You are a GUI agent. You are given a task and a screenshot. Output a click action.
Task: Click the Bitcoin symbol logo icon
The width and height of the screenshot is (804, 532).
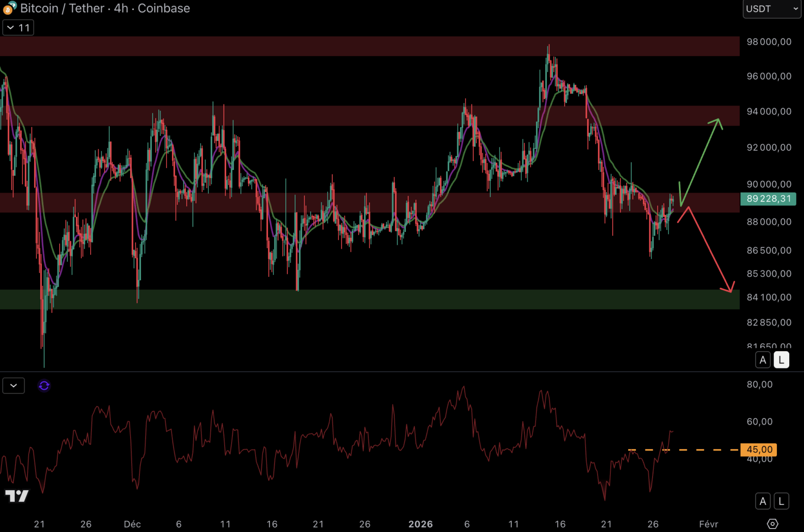[9, 8]
